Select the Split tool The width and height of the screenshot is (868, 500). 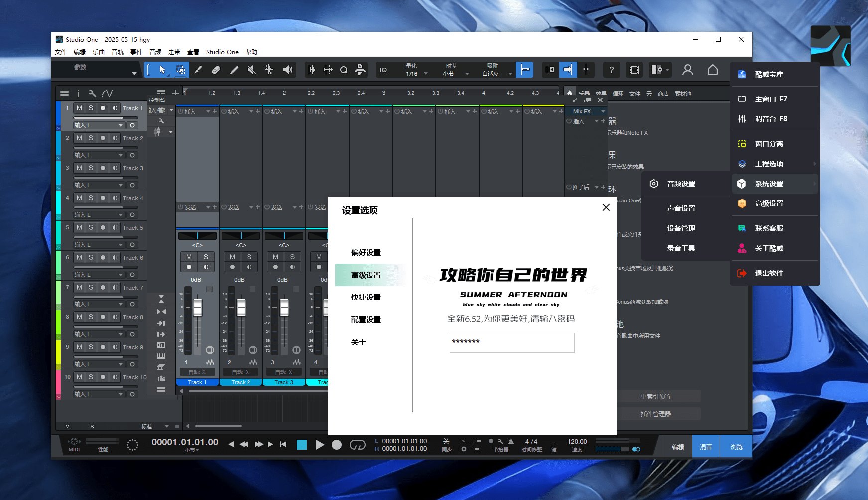point(198,70)
